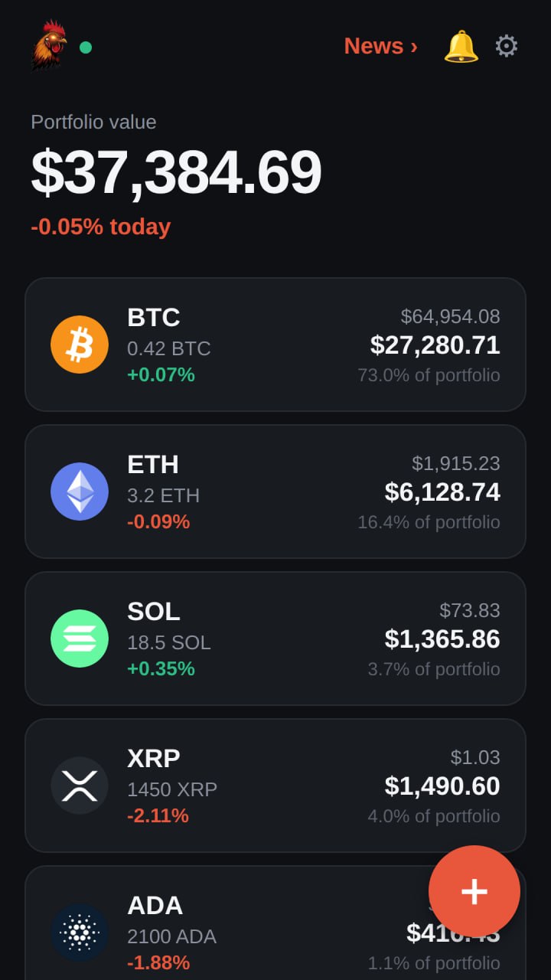Add a new asset with plus button
The height and width of the screenshot is (980, 551).
coord(474,891)
